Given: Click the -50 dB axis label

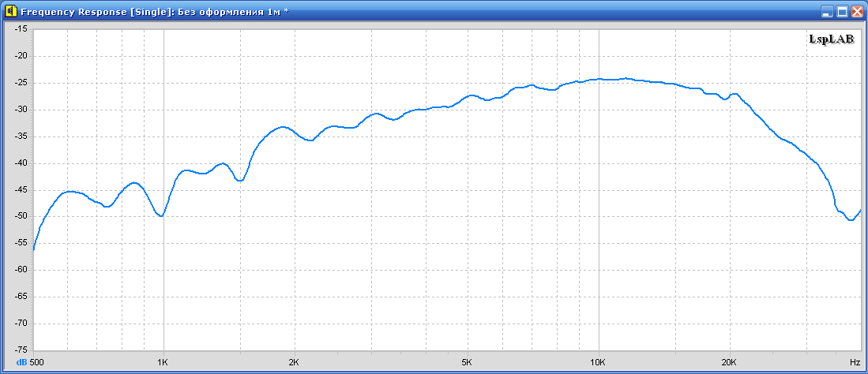Looking at the screenshot, I should [x=20, y=216].
